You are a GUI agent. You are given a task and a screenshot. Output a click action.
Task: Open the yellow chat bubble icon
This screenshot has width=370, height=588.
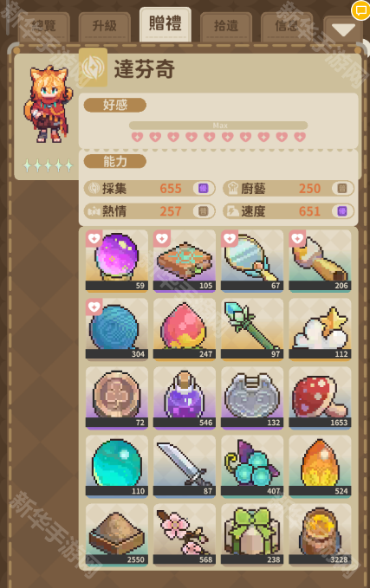[361, 10]
